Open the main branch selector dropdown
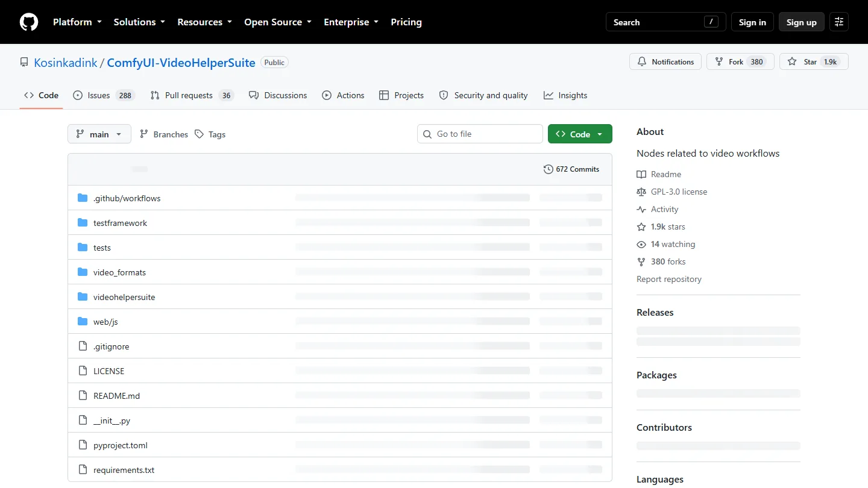This screenshot has width=868, height=488. pyautogui.click(x=99, y=134)
